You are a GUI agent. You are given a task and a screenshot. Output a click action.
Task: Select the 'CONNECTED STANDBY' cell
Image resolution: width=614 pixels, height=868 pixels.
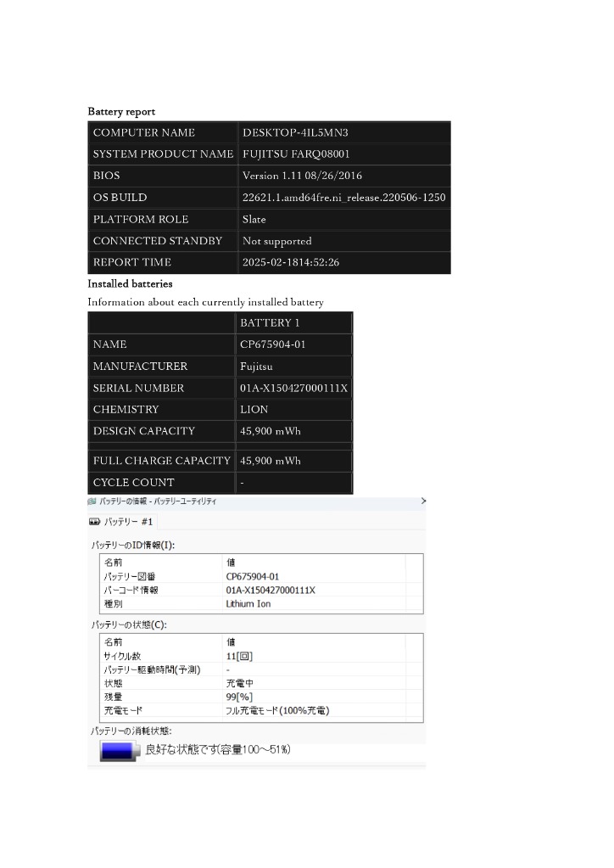pos(163,241)
